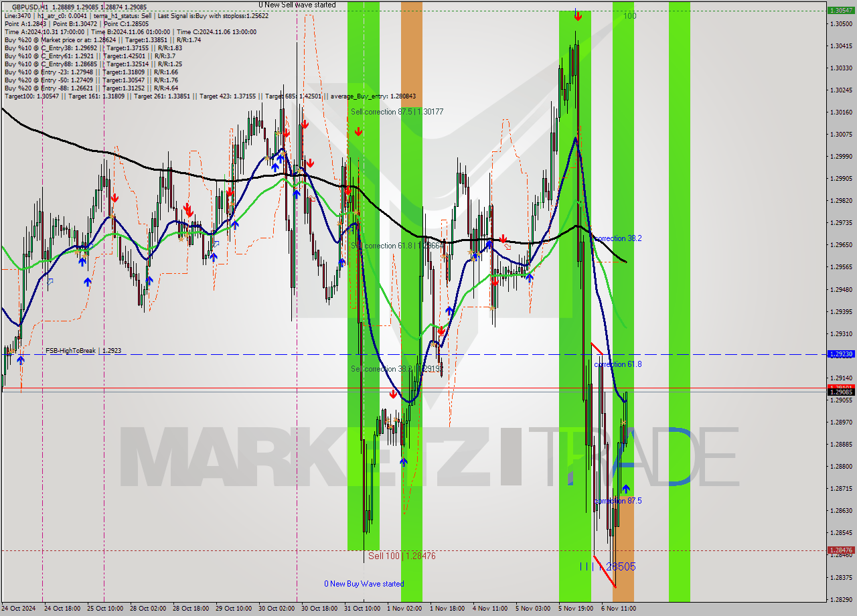Click the green 1.30547 price tag
857x616 pixels.
click(x=841, y=11)
